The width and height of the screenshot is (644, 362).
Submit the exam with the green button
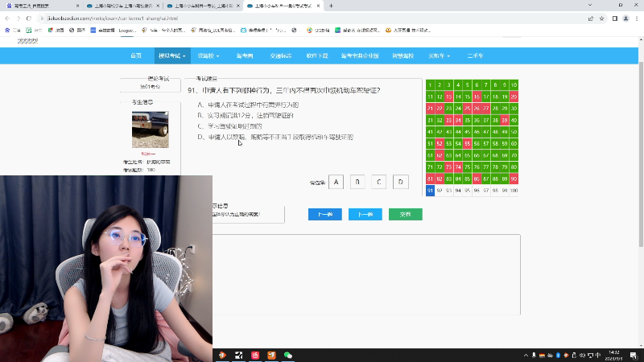[406, 214]
